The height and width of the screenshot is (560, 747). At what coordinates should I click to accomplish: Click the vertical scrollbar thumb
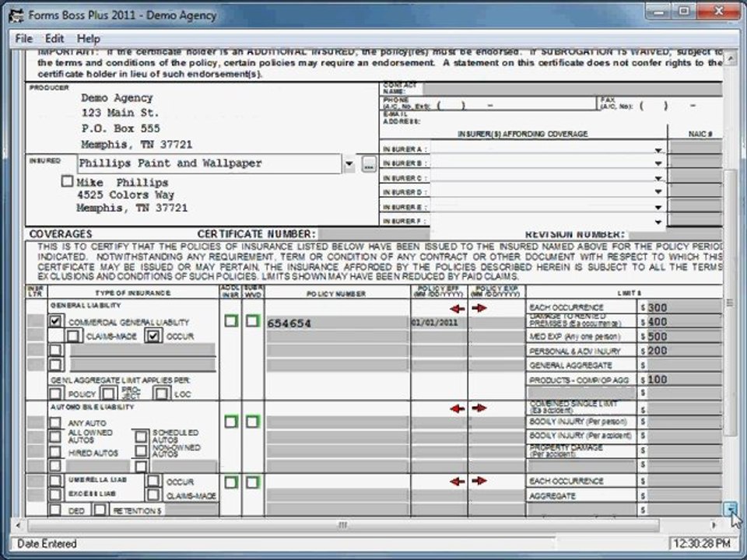(730, 303)
